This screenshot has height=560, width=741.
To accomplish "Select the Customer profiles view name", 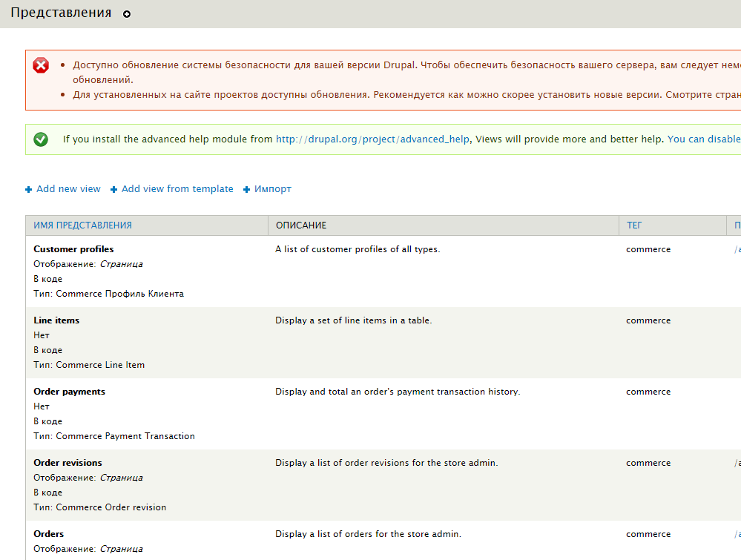I will pyautogui.click(x=73, y=249).
